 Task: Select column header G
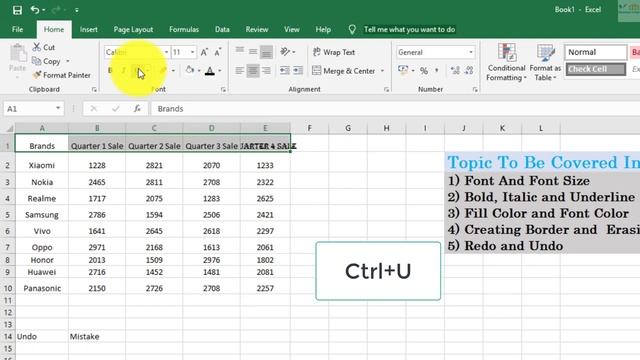pyautogui.click(x=348, y=128)
